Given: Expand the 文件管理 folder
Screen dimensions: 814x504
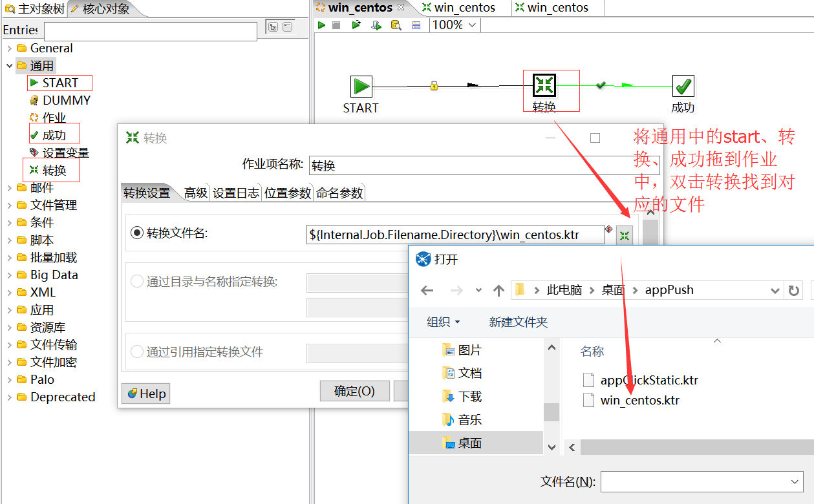Looking at the screenshot, I should 10,205.
